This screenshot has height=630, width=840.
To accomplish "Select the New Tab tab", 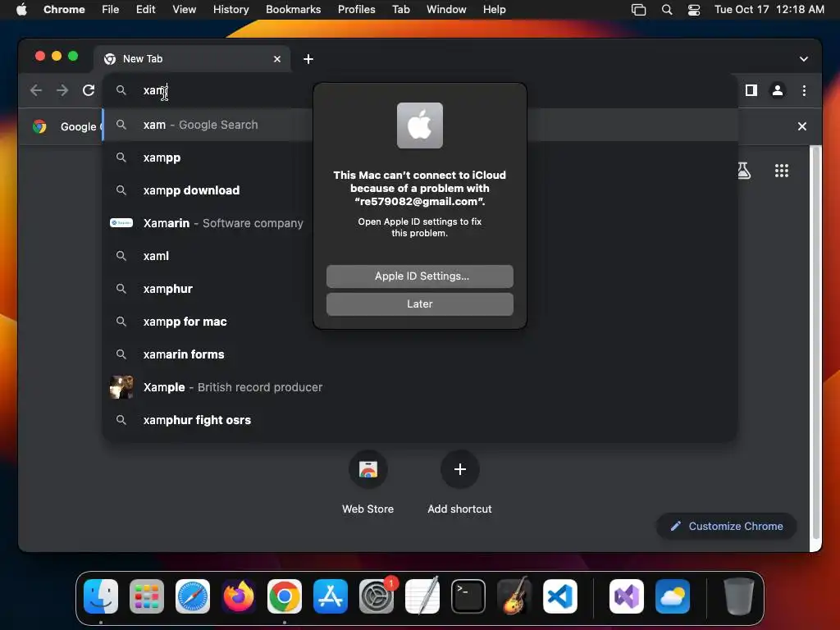I will [x=193, y=59].
